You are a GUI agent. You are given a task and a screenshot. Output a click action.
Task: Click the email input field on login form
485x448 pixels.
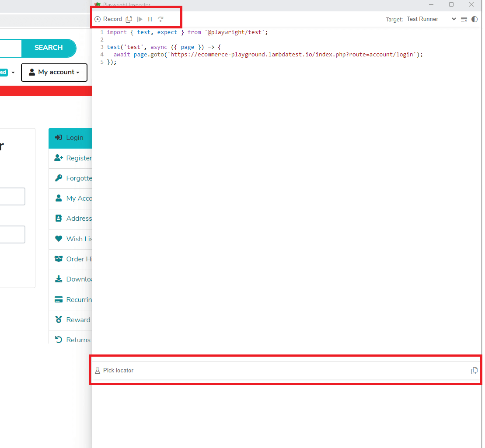point(12,196)
